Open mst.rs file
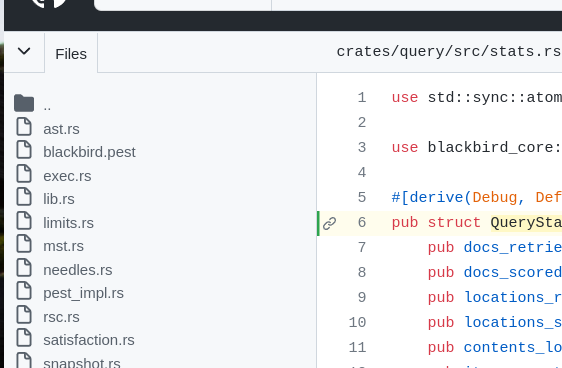This screenshot has width=562, height=368. [x=63, y=246]
